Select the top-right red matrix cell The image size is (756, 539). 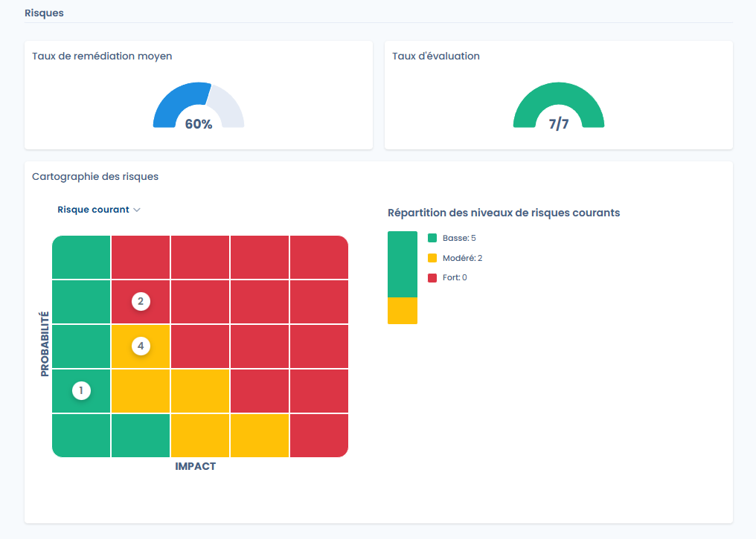pos(319,257)
